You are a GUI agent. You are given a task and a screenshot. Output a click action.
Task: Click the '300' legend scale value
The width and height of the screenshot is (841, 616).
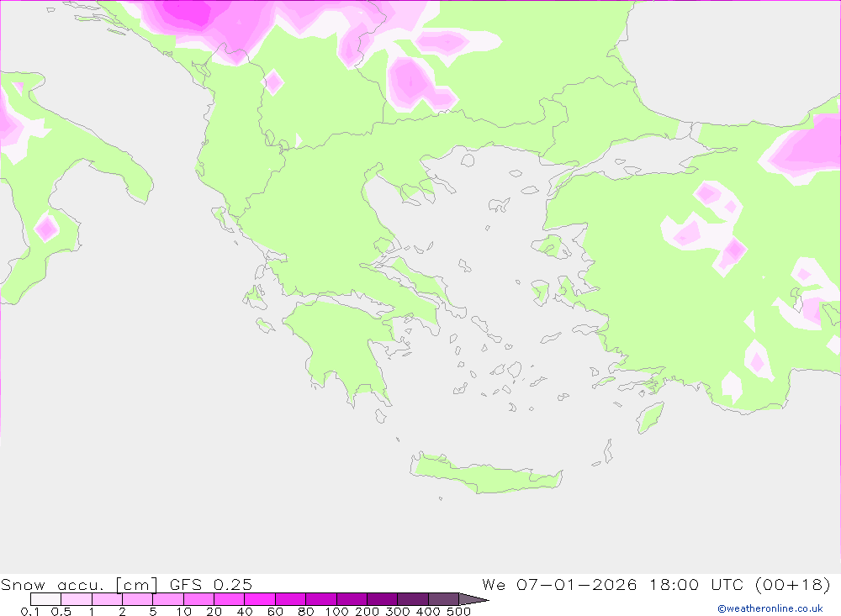point(398,611)
